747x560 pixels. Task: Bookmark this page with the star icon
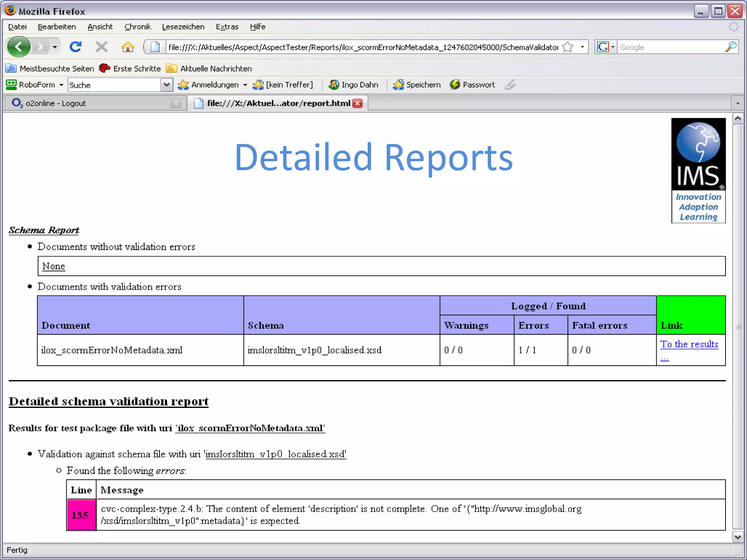pos(568,47)
